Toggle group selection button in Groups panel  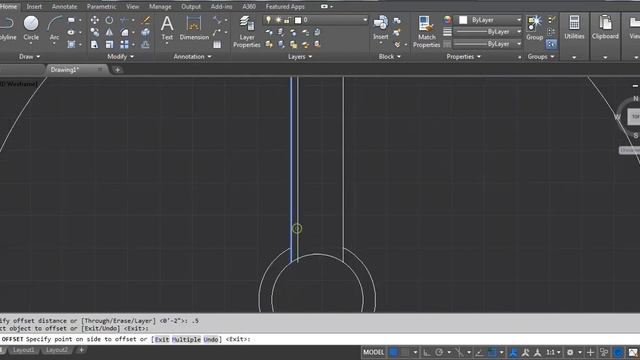click(x=551, y=44)
